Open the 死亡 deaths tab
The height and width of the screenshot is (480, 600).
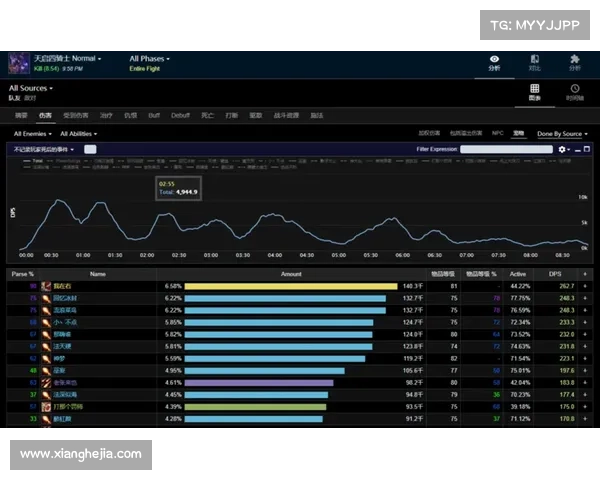point(207,115)
